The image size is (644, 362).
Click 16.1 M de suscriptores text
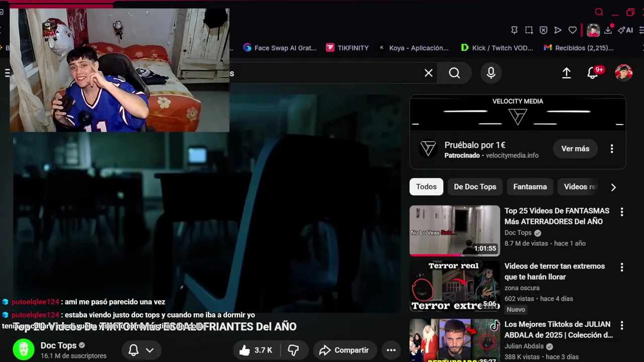pos(73,356)
